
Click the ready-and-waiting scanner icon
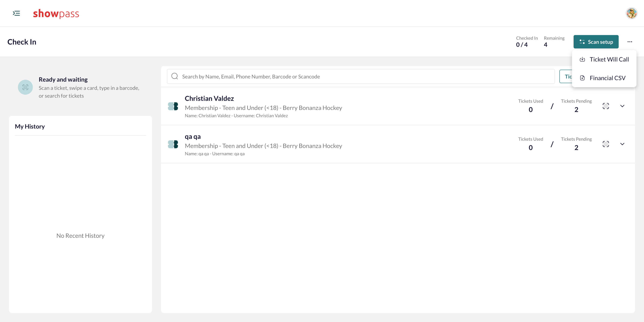(x=25, y=87)
